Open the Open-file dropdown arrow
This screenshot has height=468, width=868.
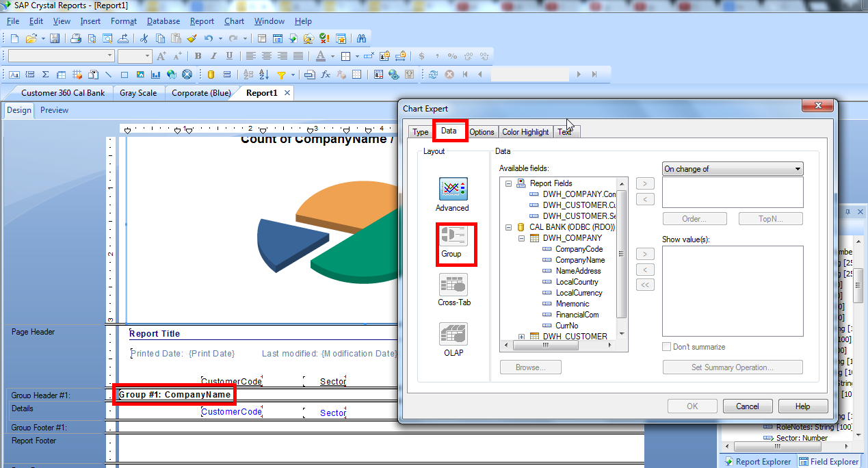[x=42, y=38]
